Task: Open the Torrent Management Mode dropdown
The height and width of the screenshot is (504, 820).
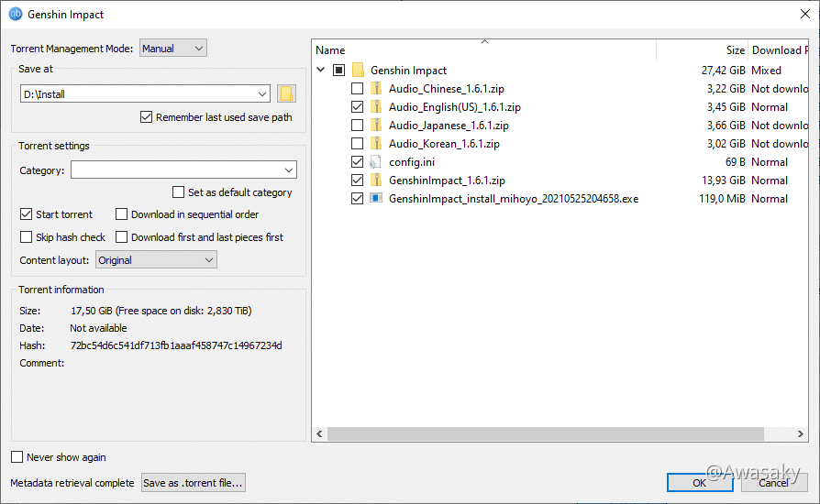Action: click(x=173, y=48)
